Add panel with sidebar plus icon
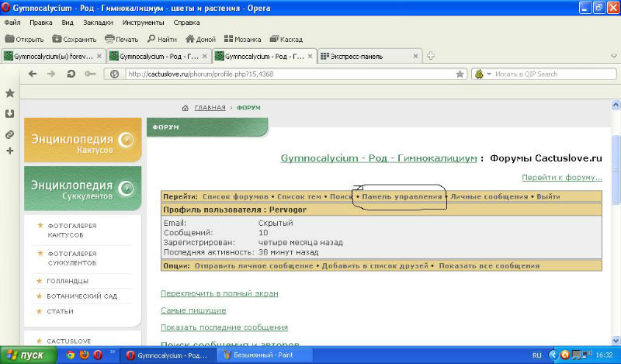This screenshot has width=621, height=364. point(10,151)
